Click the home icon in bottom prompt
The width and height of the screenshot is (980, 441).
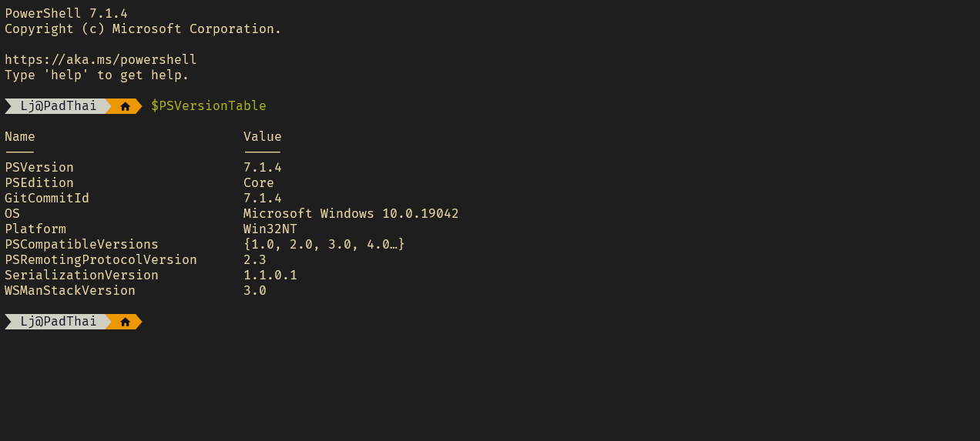(x=126, y=322)
